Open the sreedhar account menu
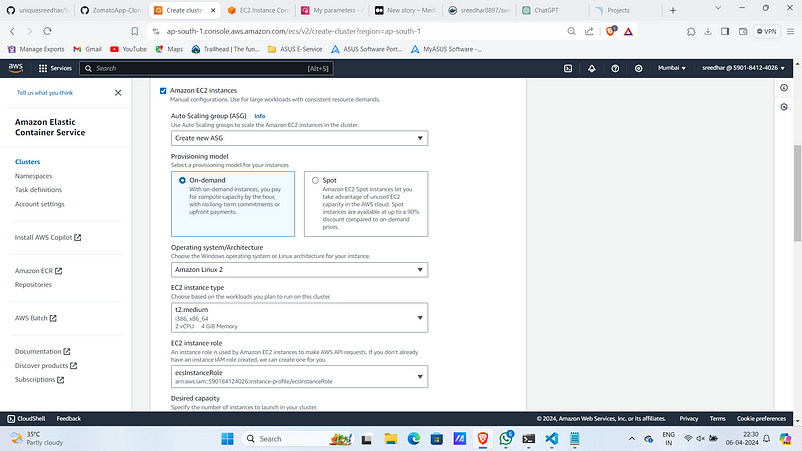 [743, 68]
